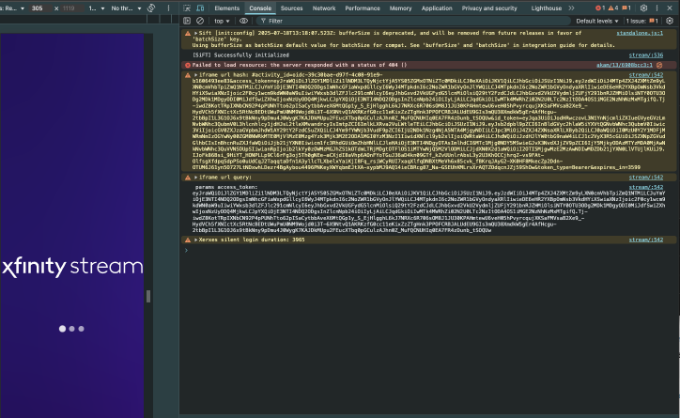Open the Elements tab

(x=227, y=8)
